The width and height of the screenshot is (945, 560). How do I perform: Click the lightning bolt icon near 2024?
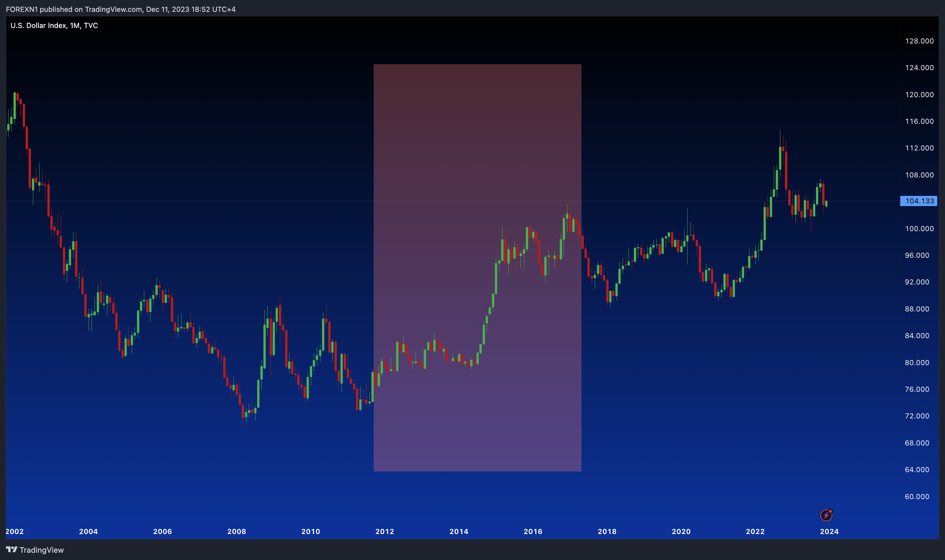[x=826, y=515]
